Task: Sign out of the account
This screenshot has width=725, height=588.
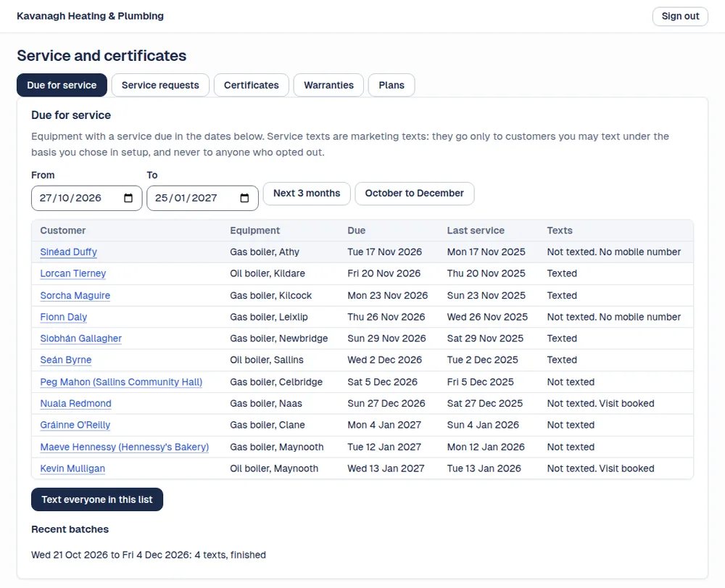Action: point(680,16)
